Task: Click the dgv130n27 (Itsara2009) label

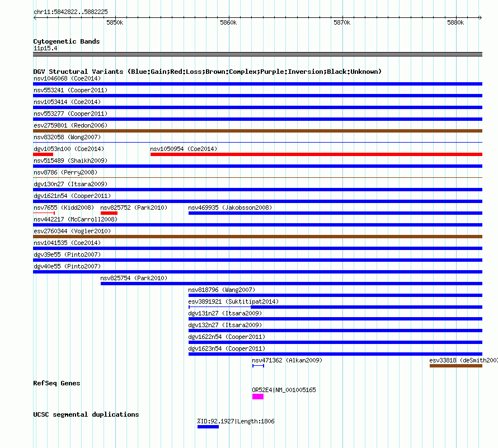Action: 71,184
